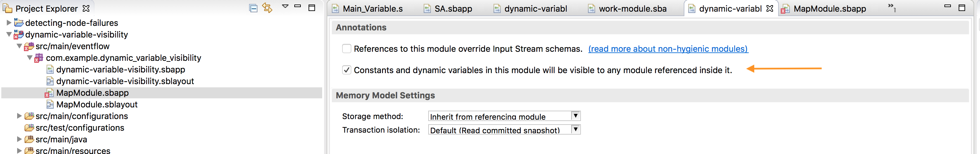Expand src/main/configurations folder
Screen dimensions: 980x154
pos(19,116)
